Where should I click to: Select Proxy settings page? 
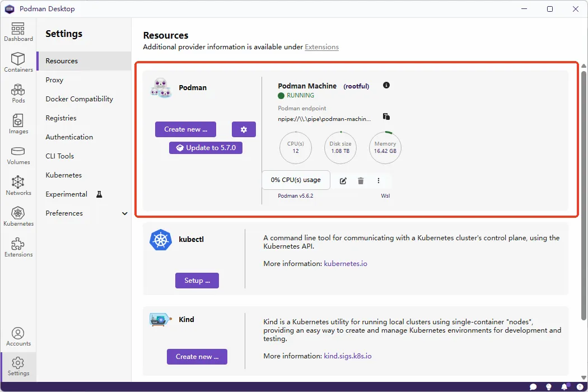click(x=84, y=80)
